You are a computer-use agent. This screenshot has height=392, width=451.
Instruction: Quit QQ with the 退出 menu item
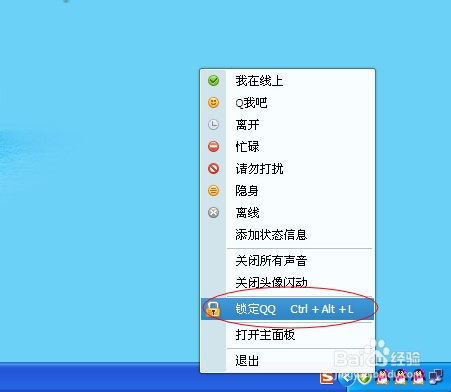(x=287, y=361)
